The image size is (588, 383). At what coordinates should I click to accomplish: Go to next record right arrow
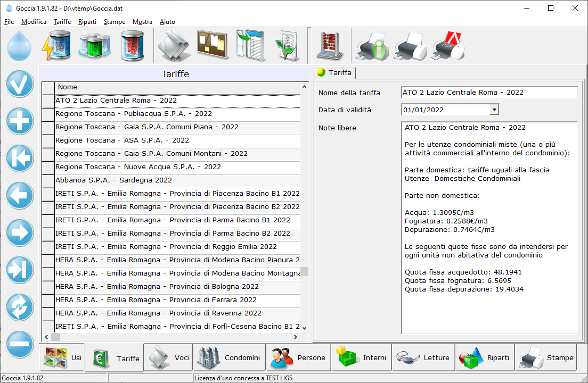20,232
